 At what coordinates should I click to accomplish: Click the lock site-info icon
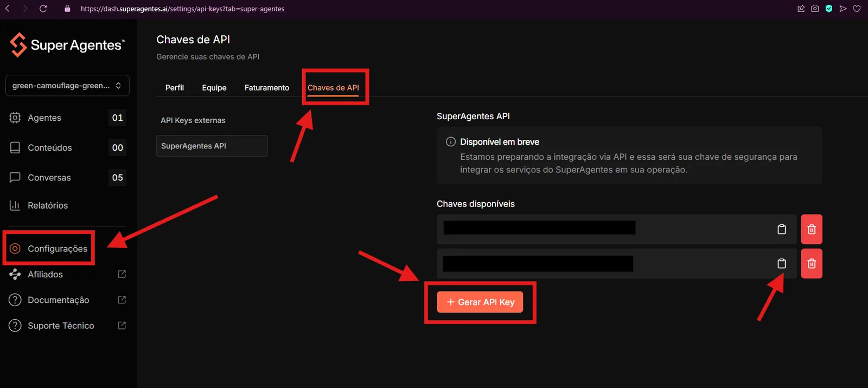pos(67,9)
